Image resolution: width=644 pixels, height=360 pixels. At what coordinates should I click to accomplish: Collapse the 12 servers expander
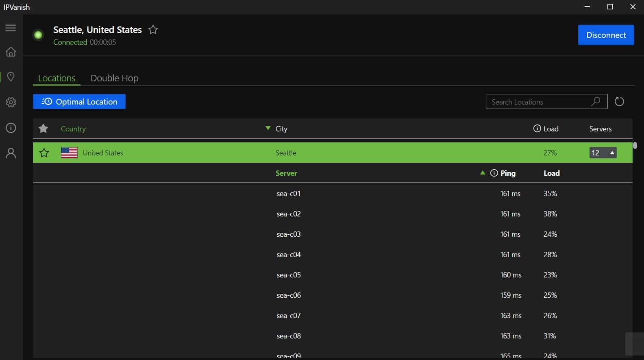tap(603, 153)
